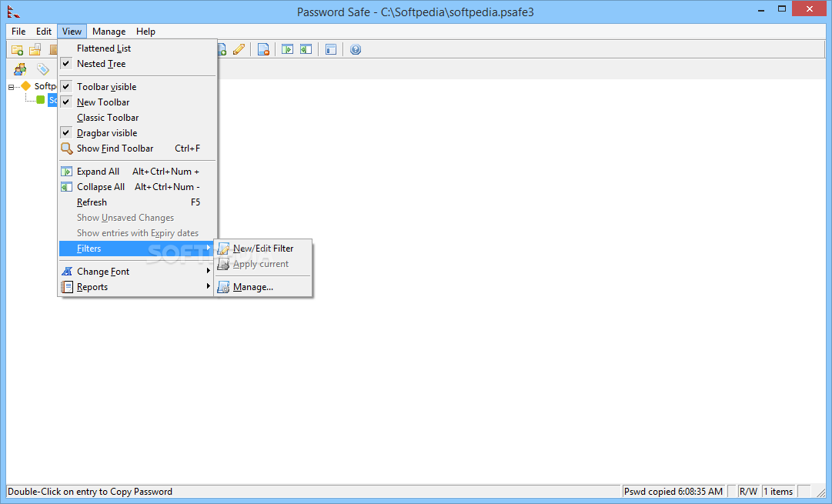Click the magnifier icon beside Show Find Toolbar
Viewport: 832px width, 504px height.
click(x=66, y=149)
